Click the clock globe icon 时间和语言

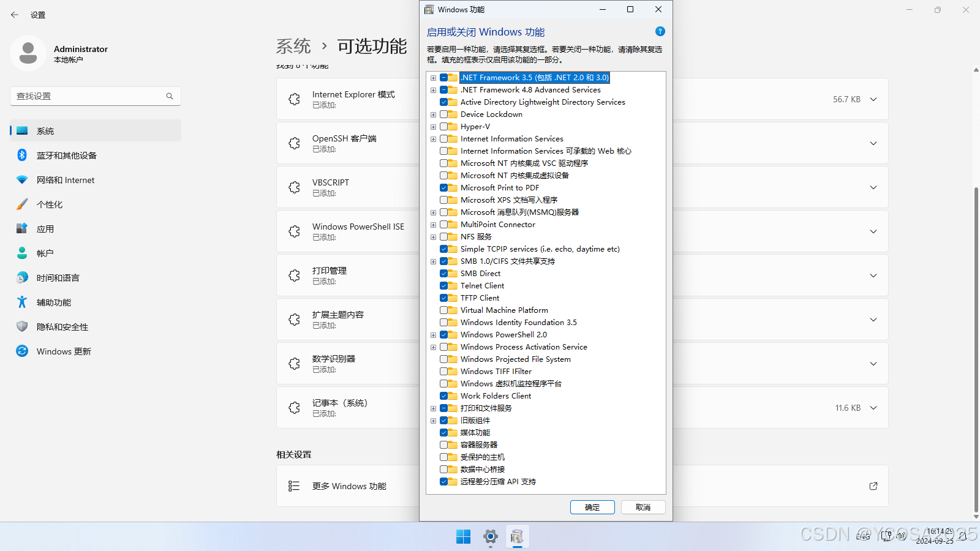[x=22, y=278]
